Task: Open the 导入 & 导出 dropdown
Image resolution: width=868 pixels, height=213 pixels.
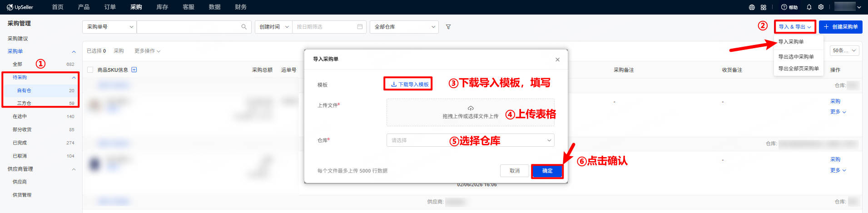Action: 795,27
